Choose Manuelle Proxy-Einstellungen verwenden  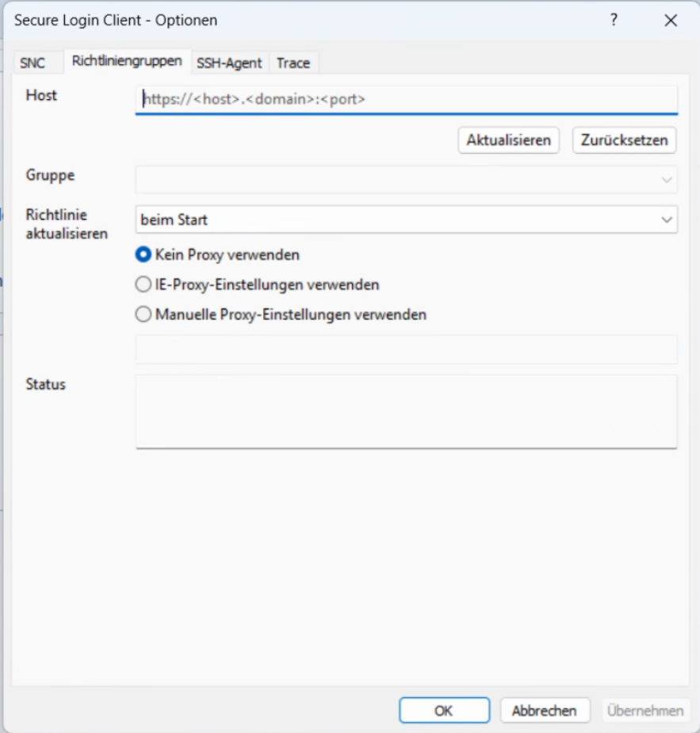tap(143, 314)
